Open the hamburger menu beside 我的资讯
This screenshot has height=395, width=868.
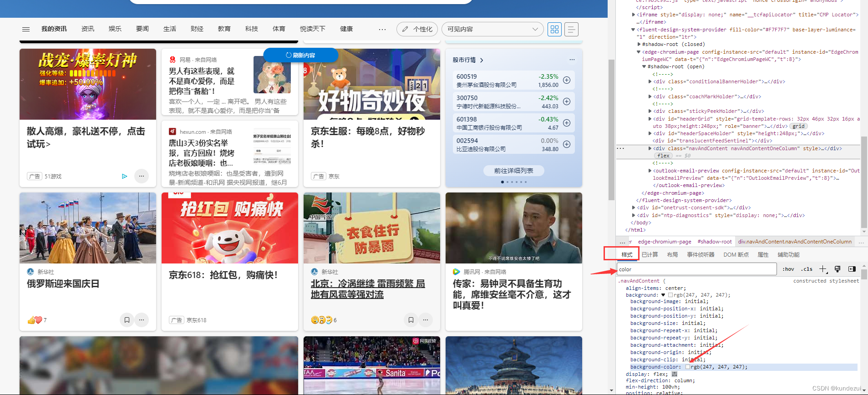pos(26,29)
